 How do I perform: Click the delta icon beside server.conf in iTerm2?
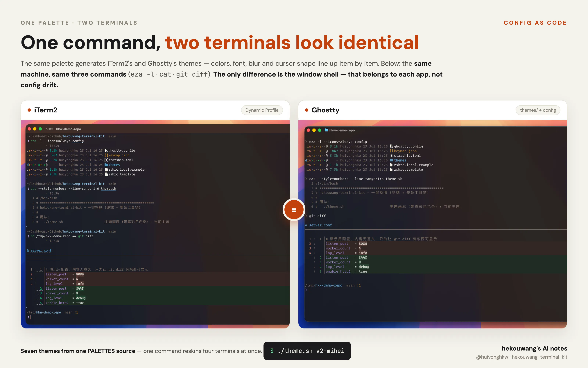[x=28, y=250]
